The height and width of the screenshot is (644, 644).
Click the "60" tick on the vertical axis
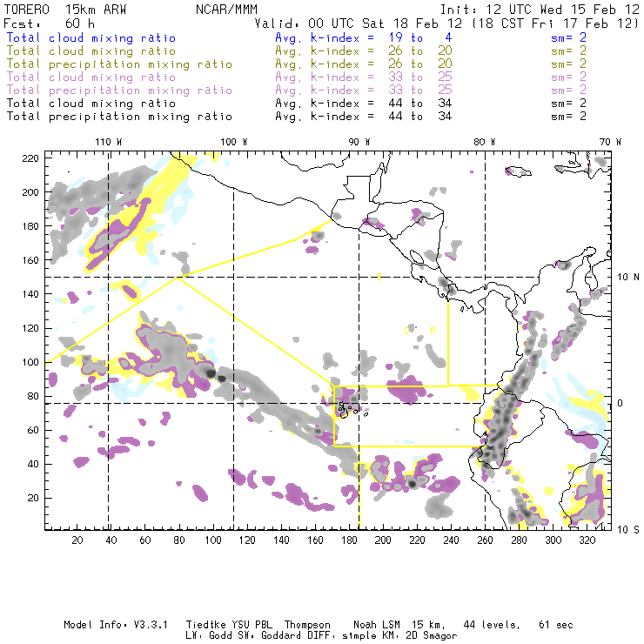coord(33,430)
